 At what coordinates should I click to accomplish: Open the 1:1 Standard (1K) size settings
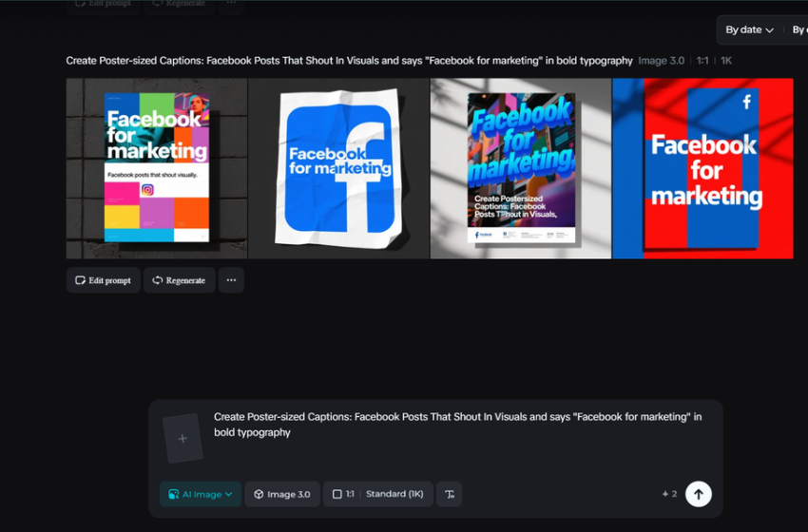(x=378, y=494)
